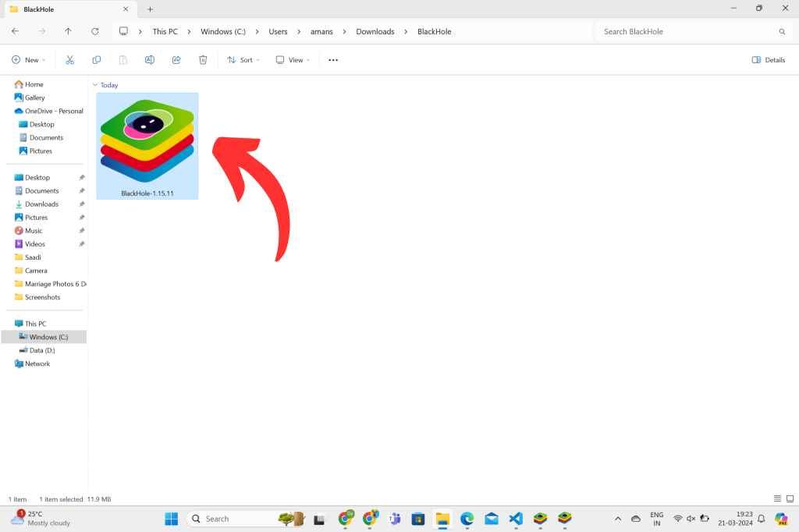Open the Sort dropdown menu
This screenshot has height=532, width=799.
coord(242,60)
